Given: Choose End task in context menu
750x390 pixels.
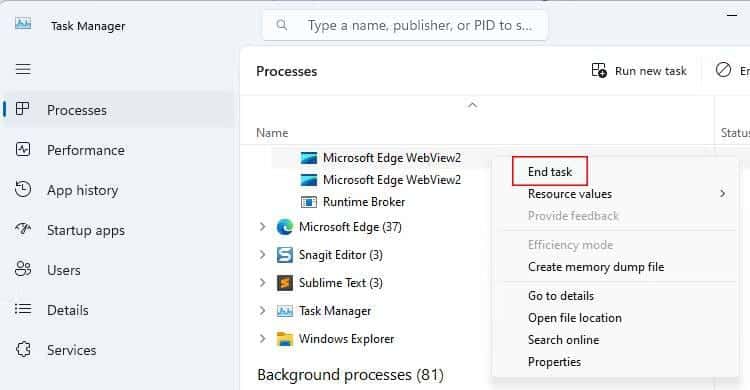Looking at the screenshot, I should click(x=550, y=171).
